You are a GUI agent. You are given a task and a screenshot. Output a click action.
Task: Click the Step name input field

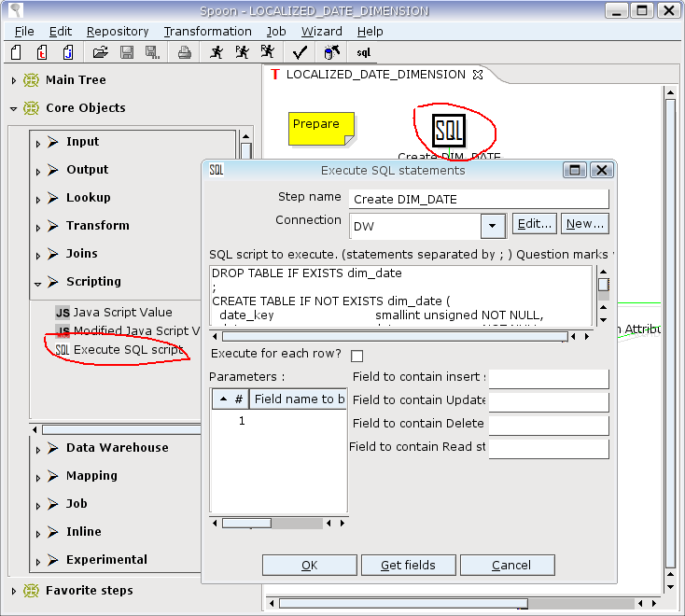point(479,199)
